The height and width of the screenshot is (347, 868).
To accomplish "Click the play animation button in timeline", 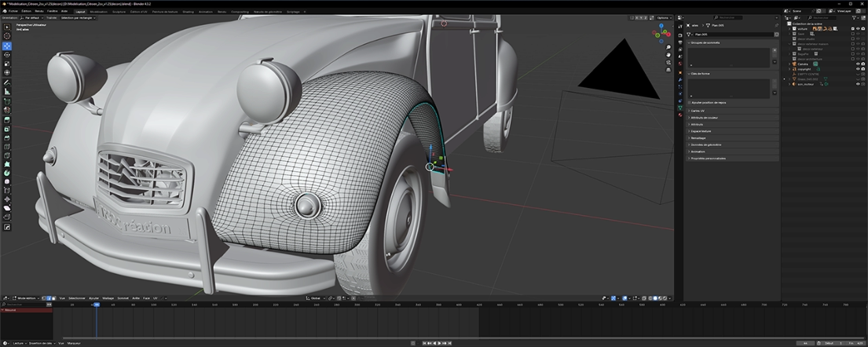I will [441, 343].
